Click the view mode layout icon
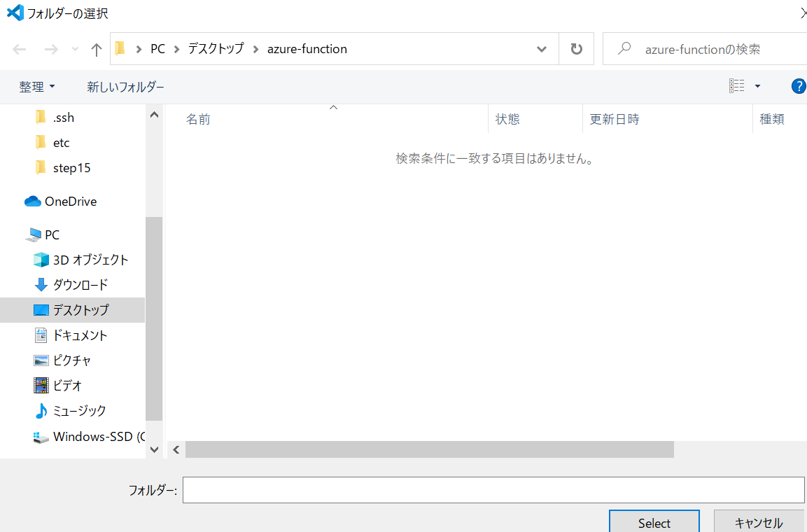The image size is (807, 532). point(736,86)
